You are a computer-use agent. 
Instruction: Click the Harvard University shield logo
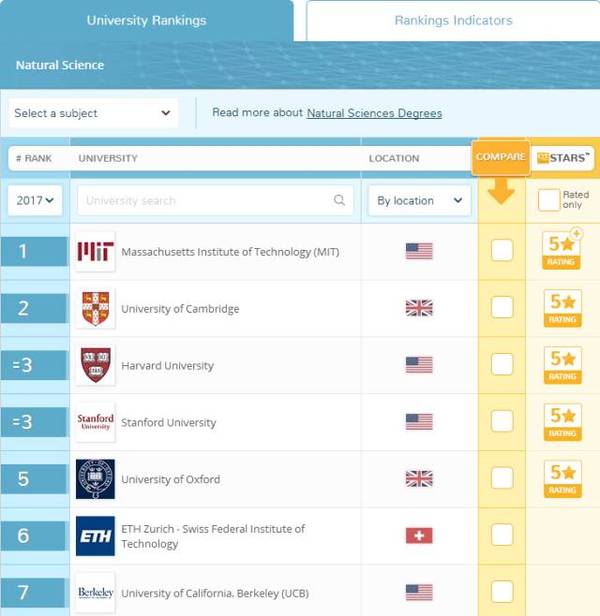(x=95, y=365)
